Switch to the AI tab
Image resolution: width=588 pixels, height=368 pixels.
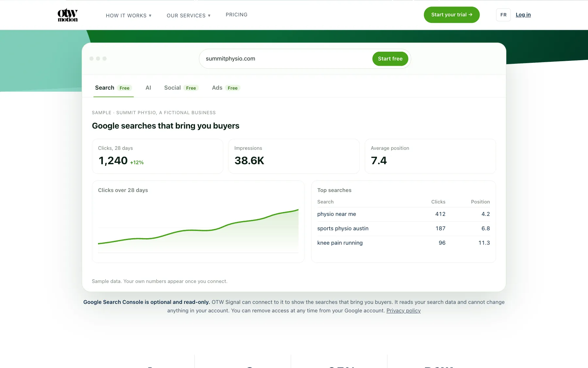pyautogui.click(x=148, y=88)
